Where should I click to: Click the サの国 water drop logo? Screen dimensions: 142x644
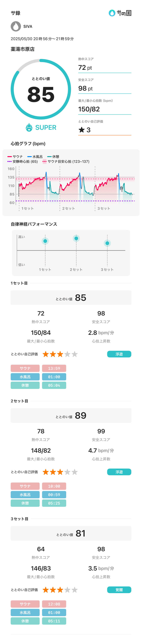112,13
